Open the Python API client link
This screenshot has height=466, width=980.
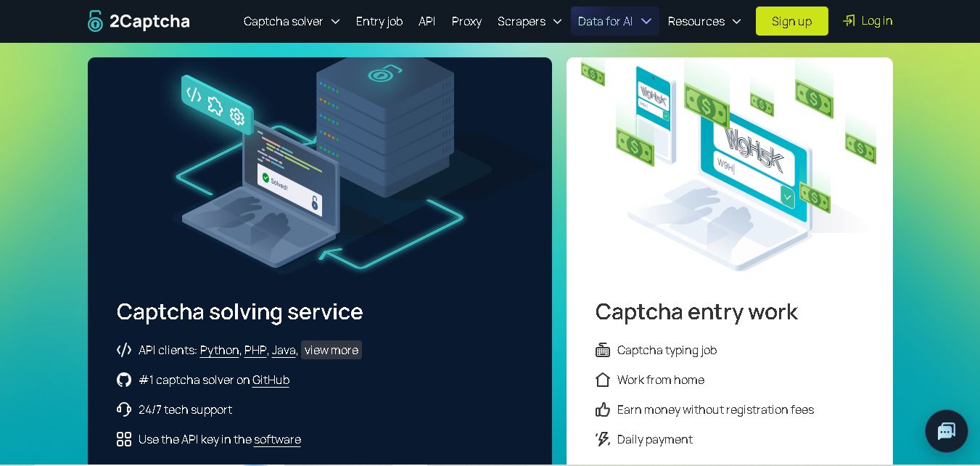220,350
